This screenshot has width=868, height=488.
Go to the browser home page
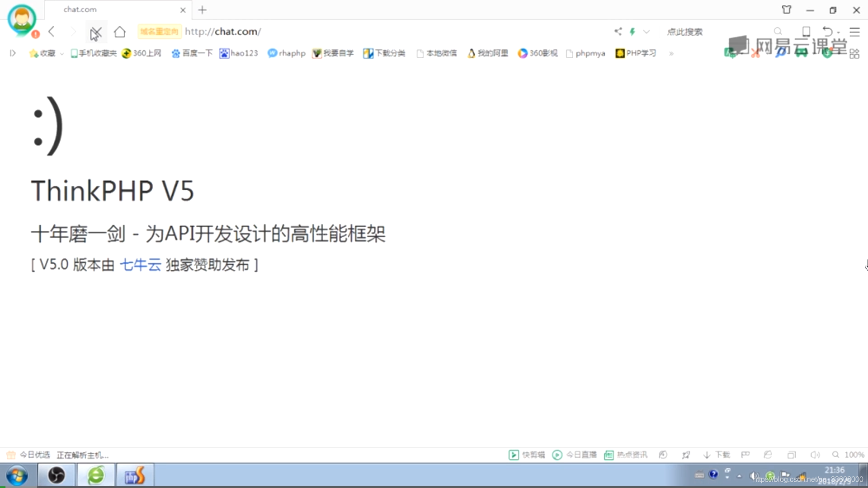pos(119,32)
